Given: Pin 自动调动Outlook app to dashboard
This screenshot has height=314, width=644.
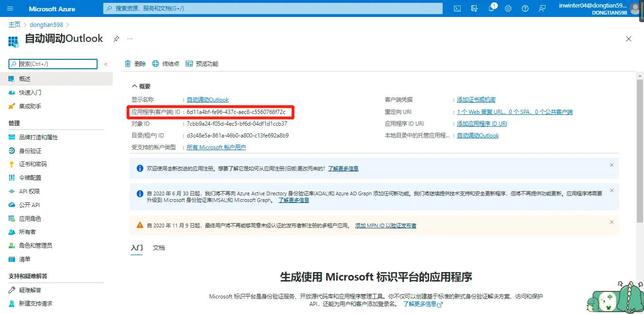Looking at the screenshot, I should pyautogui.click(x=116, y=39).
